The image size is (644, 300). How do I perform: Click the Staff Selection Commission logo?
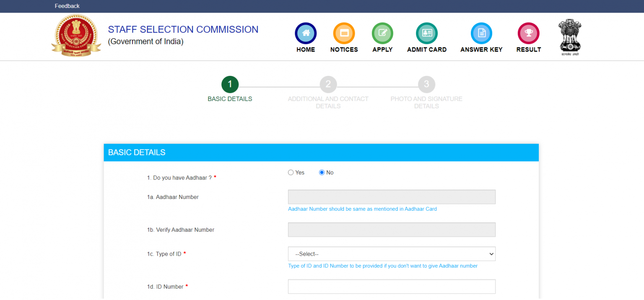pos(76,36)
